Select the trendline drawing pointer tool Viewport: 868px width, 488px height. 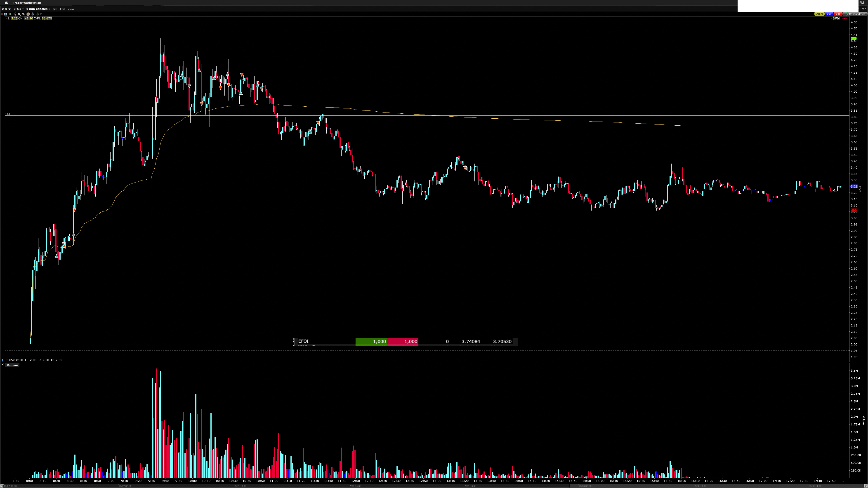[x=14, y=14]
